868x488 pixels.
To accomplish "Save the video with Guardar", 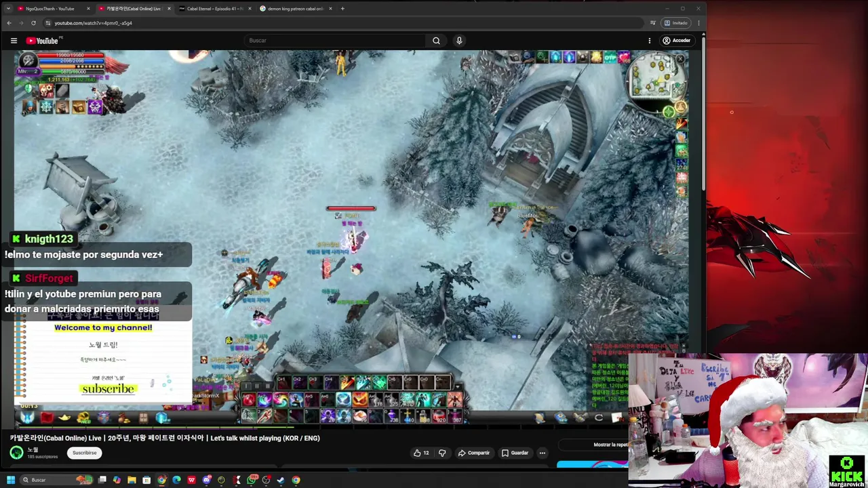I will coord(515,453).
